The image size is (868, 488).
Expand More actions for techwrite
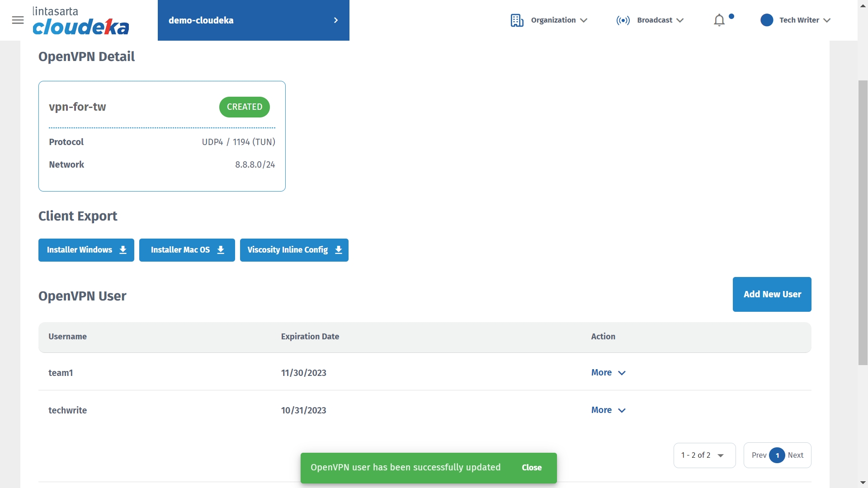coord(608,410)
